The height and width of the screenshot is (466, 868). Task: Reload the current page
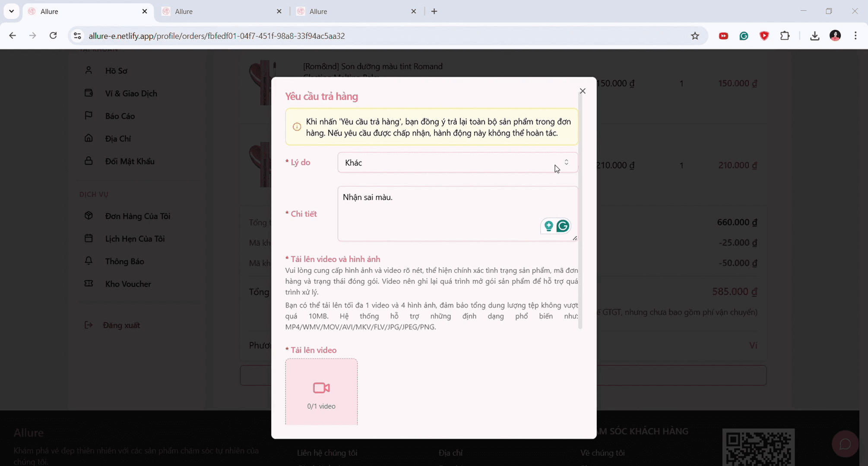click(53, 36)
